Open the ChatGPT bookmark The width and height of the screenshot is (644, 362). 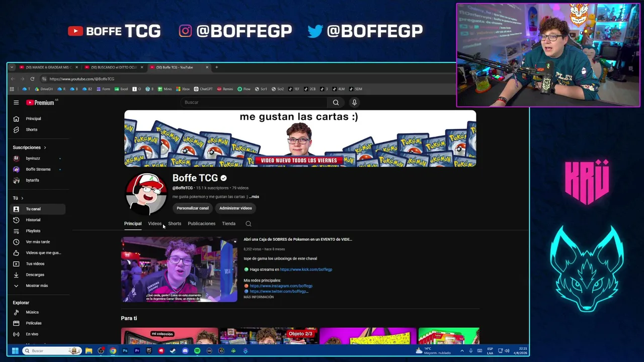(203, 89)
